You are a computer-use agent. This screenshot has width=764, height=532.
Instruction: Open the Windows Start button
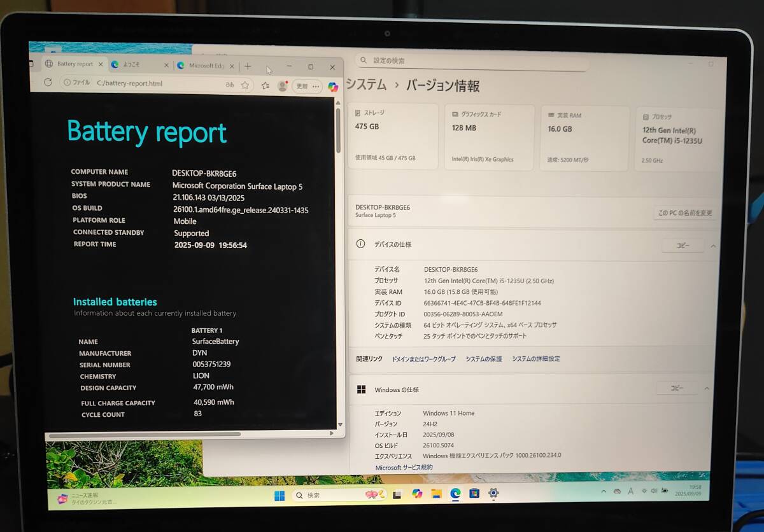(x=279, y=496)
